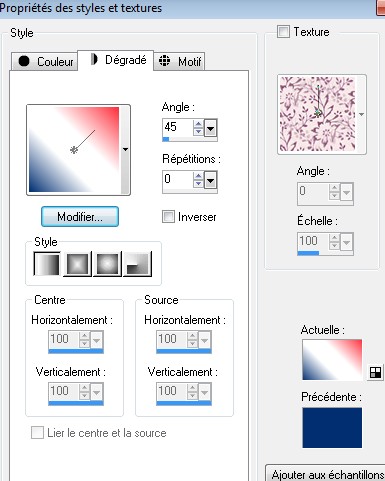Toggle Lier le centre et la source
The width and height of the screenshot is (385, 481).
click(37, 433)
